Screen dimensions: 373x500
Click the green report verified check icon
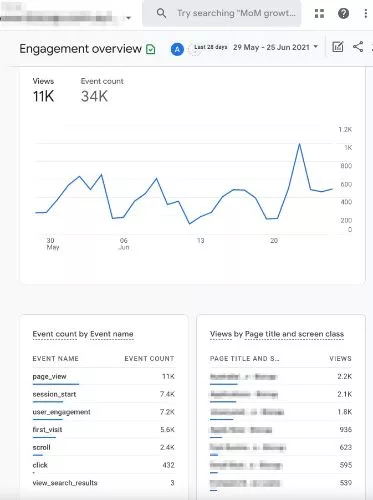pyautogui.click(x=151, y=49)
